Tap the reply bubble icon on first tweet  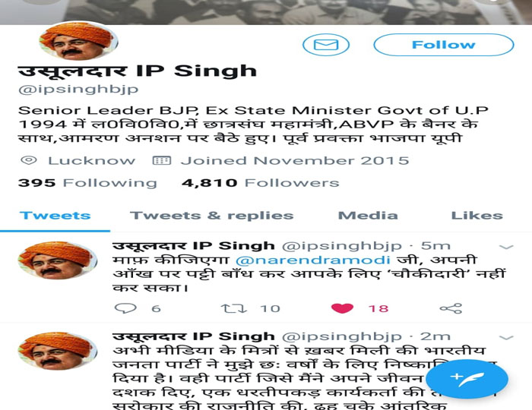(x=126, y=308)
